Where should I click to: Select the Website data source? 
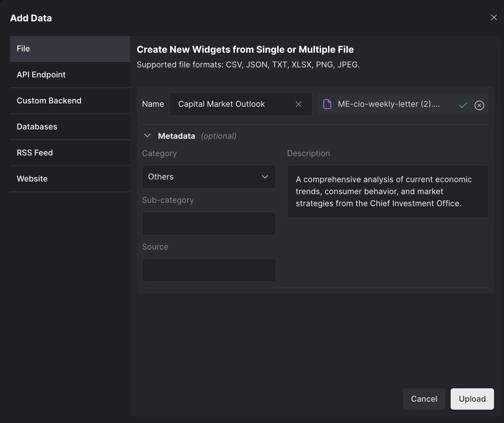pyautogui.click(x=70, y=179)
